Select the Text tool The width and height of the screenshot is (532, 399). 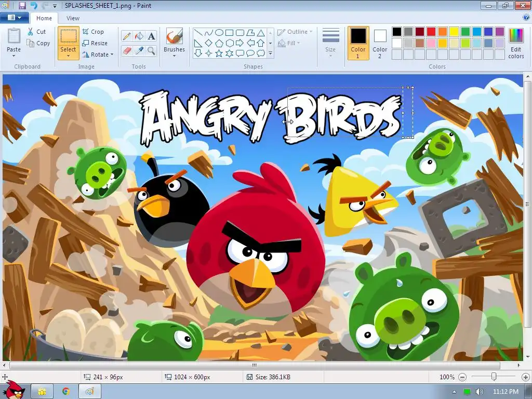click(x=152, y=36)
